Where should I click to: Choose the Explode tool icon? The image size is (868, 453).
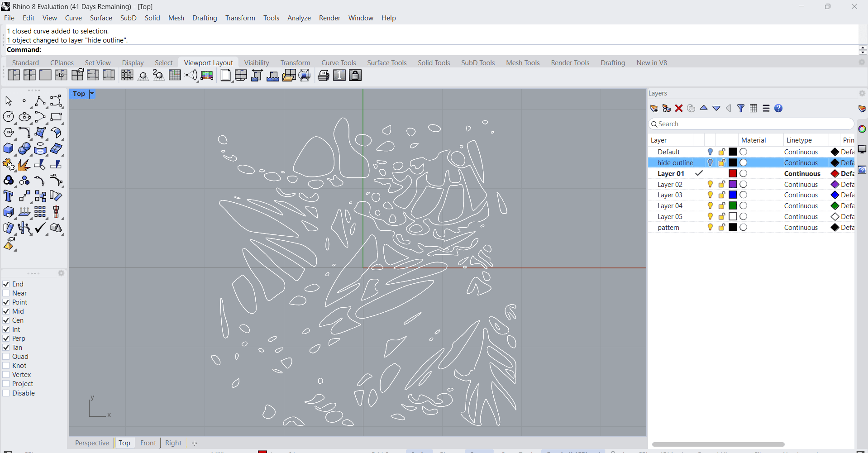point(24,164)
